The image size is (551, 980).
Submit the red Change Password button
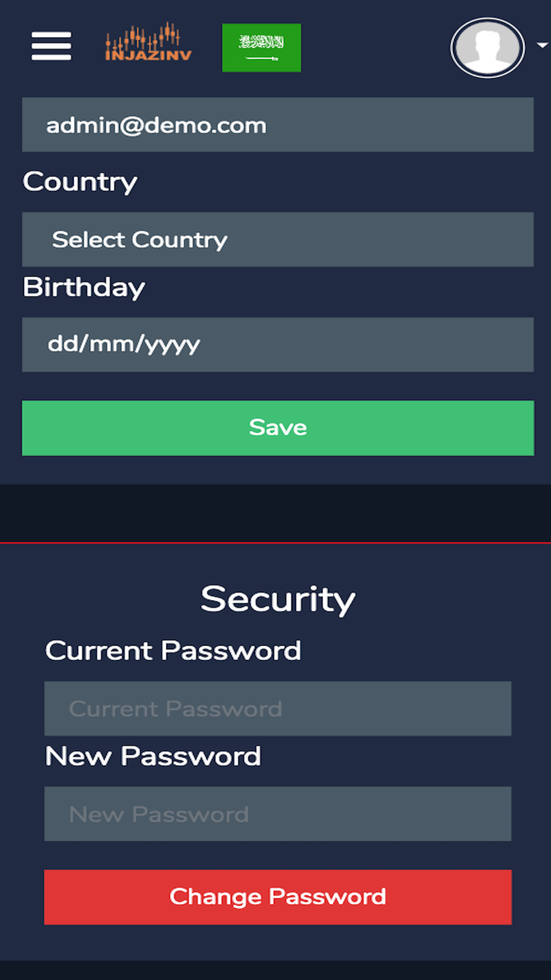point(278,897)
